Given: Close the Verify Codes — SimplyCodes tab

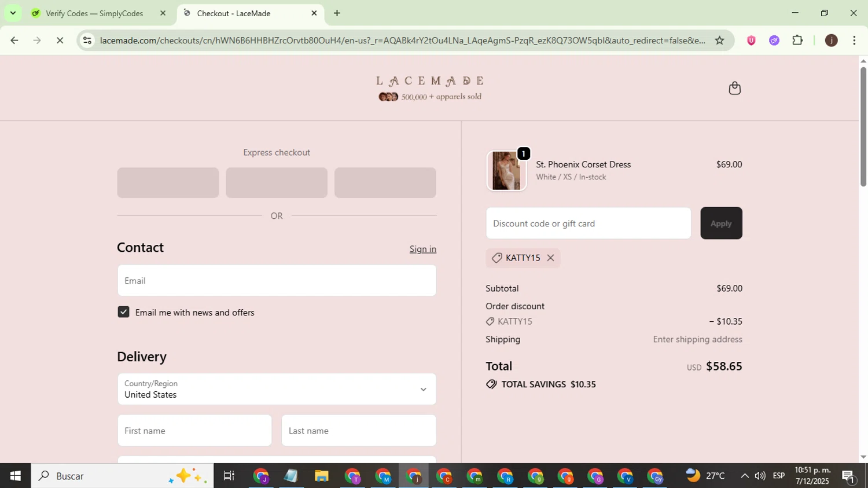Looking at the screenshot, I should (x=163, y=13).
